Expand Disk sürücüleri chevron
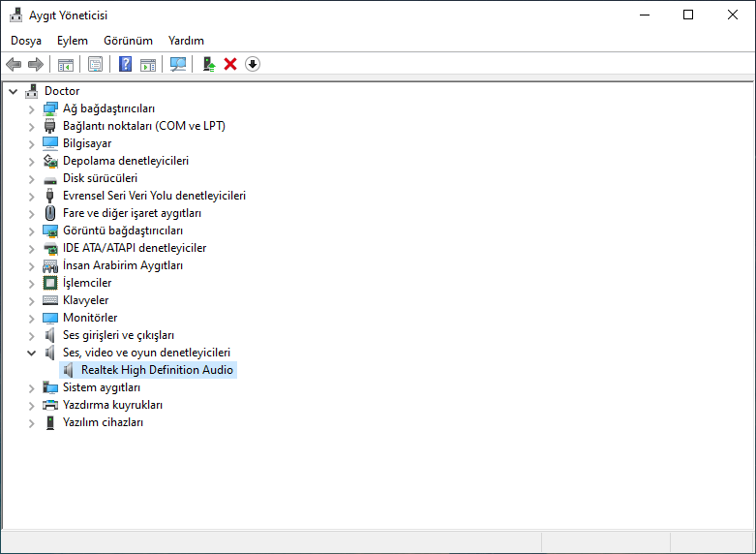 pos(31,179)
